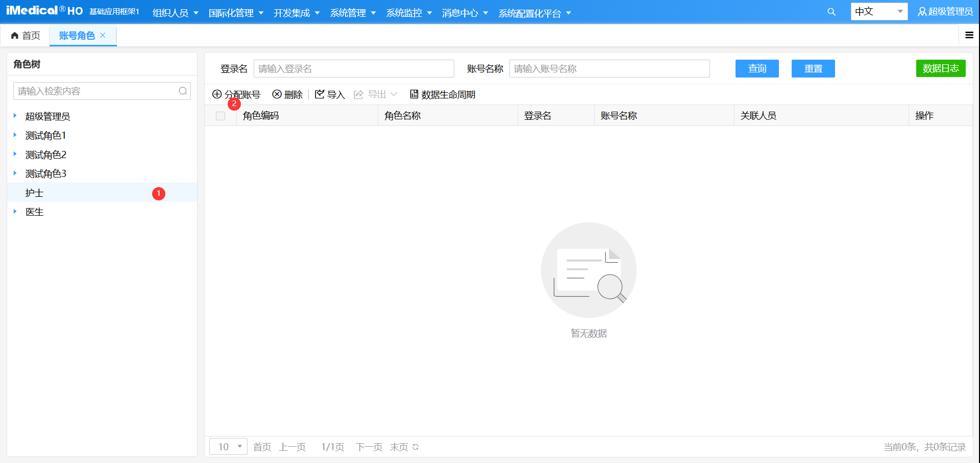Screen dimensions: 980x463
Task: Select the 测试角色2 tree item
Action: (46, 155)
